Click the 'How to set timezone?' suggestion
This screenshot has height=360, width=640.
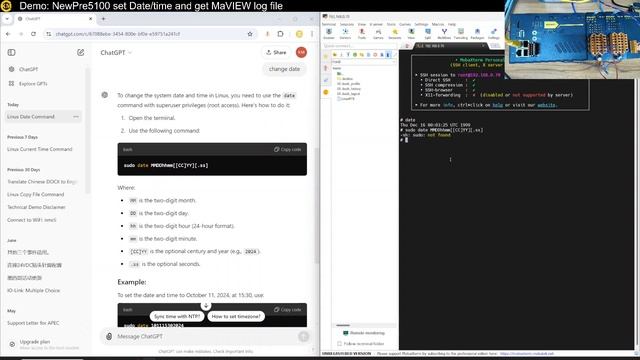(x=236, y=316)
